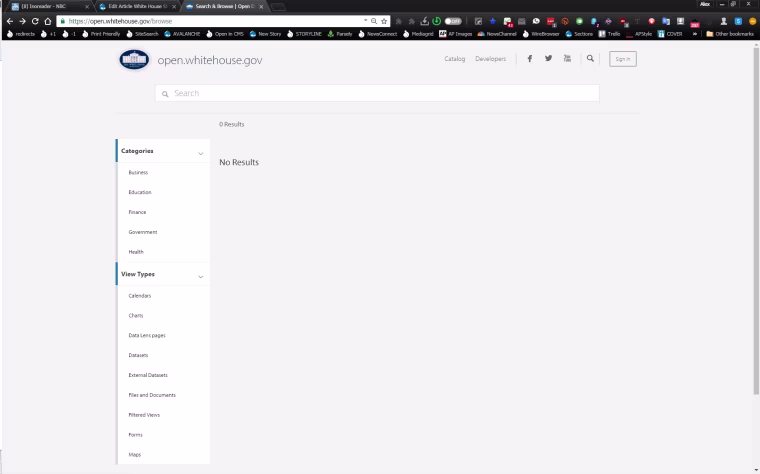Collapse the Categories section chevron

click(201, 154)
